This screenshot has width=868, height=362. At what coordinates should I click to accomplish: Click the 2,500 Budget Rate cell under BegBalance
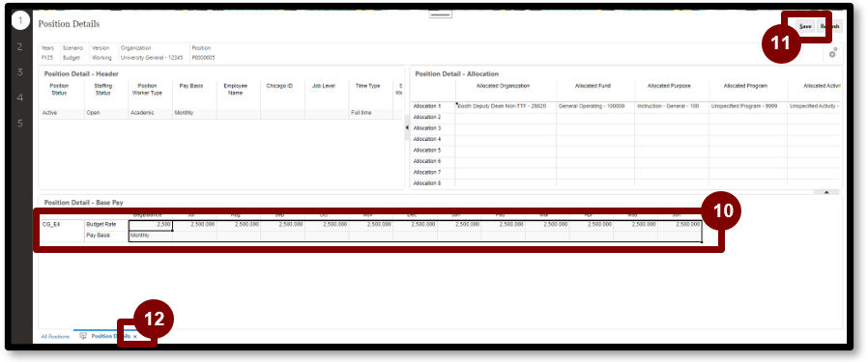click(x=151, y=225)
